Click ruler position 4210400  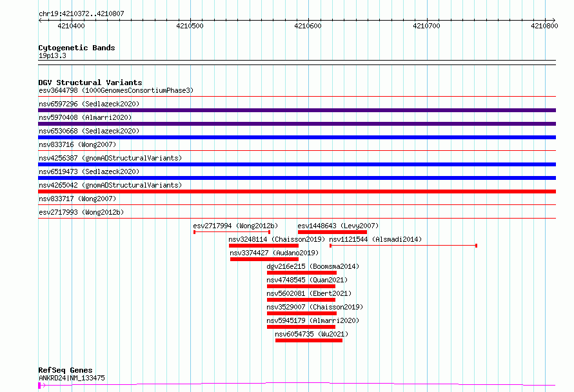coord(71,26)
